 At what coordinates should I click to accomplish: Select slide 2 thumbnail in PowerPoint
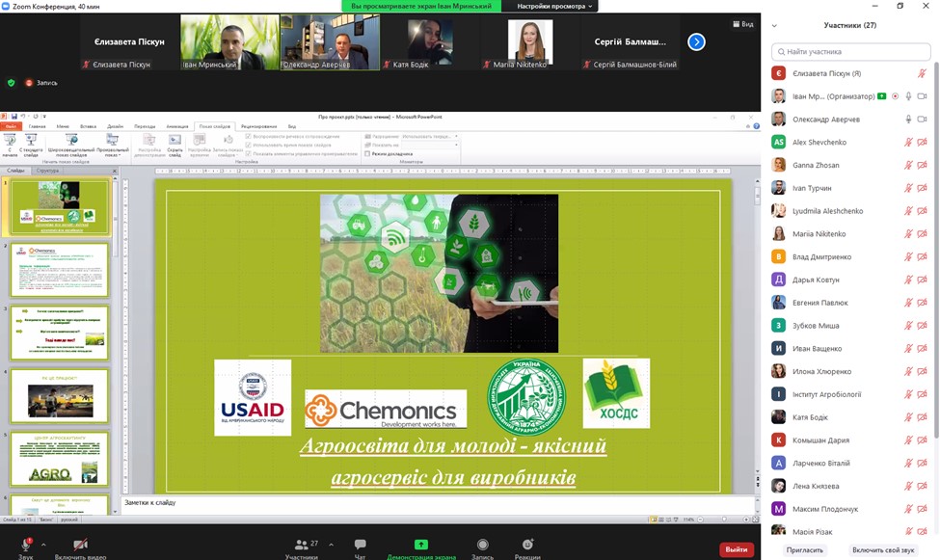tap(60, 270)
